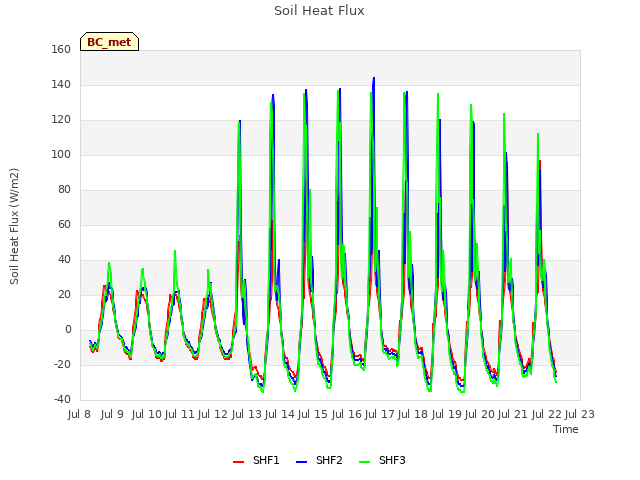The image size is (640, 480).
Task: Click the Jul 14 x-axis tick label
Action: (280, 414)
